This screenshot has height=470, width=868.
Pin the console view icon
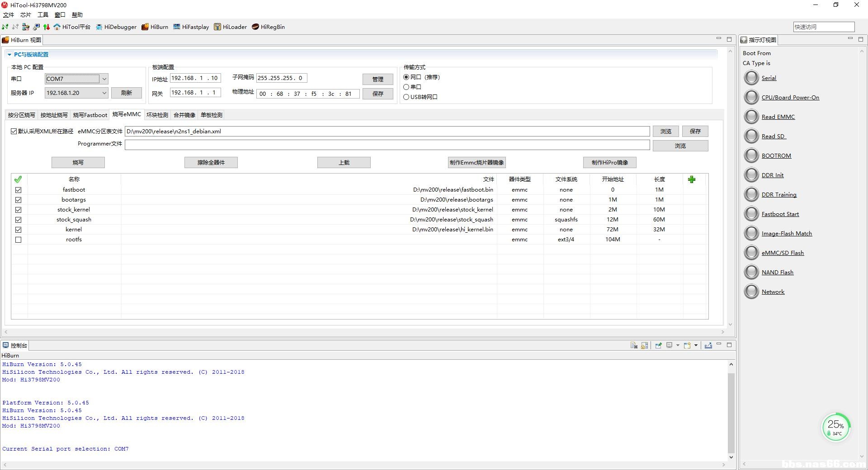[658, 346]
